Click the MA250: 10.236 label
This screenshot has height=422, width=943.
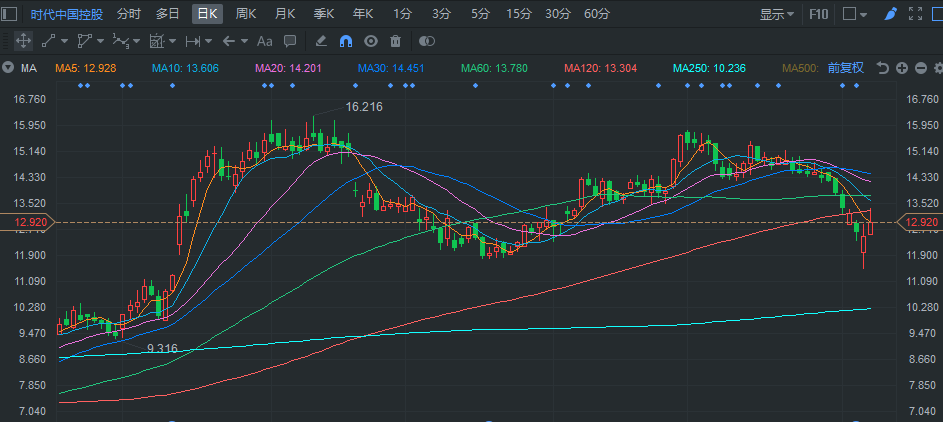tap(710, 69)
